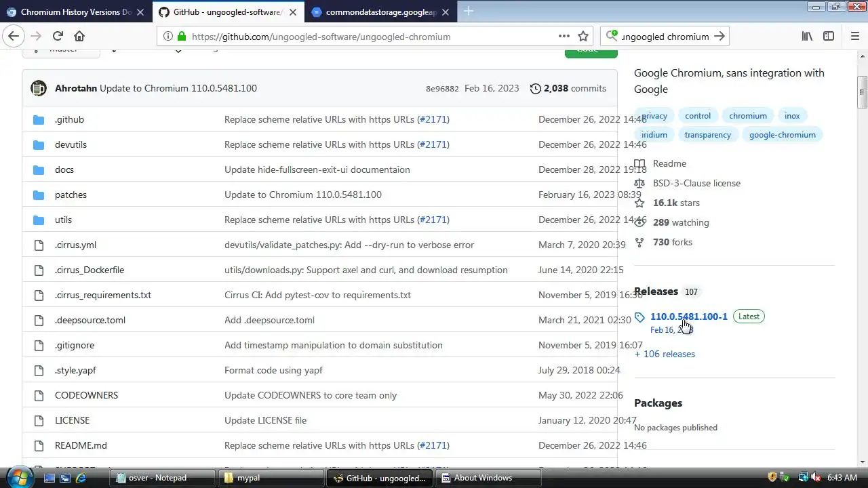The image size is (868, 488).
Task: Open the Library bookshelf icon
Action: point(807,37)
